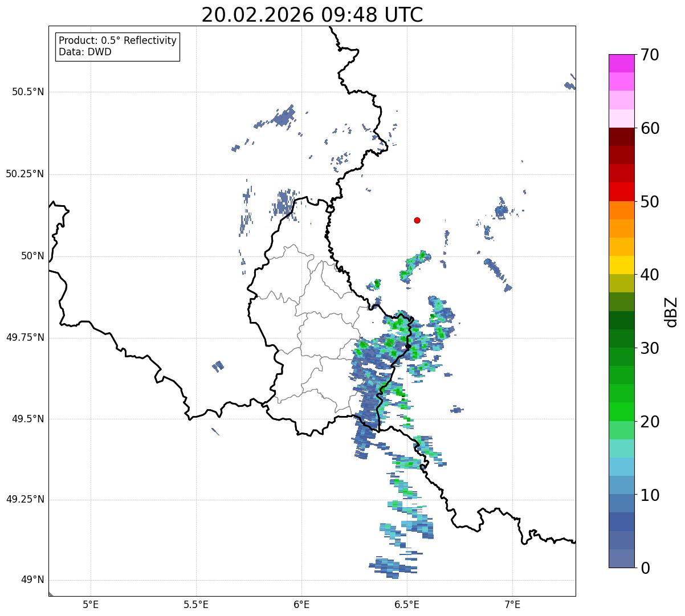Click the colorbar tick label 30
The image size is (685, 616).
click(x=650, y=348)
